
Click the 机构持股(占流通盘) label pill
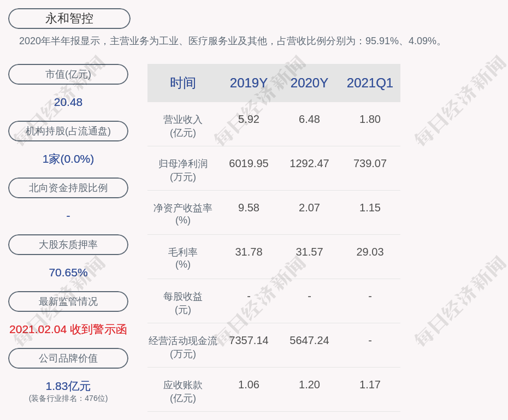pyautogui.click(x=68, y=131)
